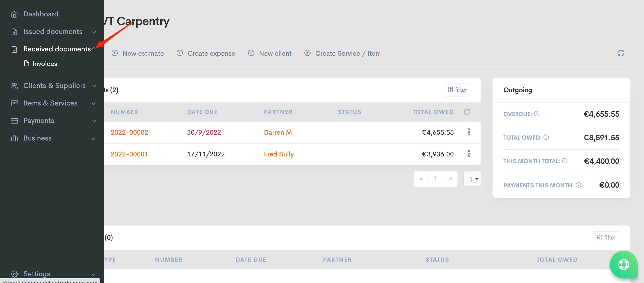Click total owed €3,936.00 in table

click(438, 154)
